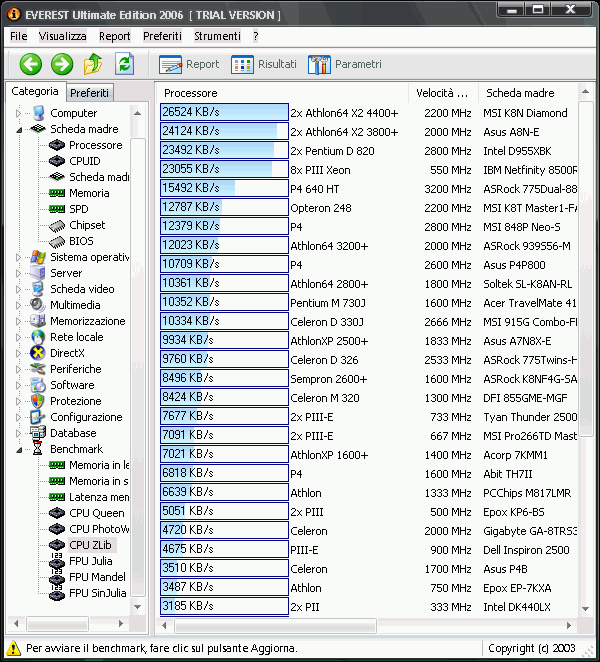Viewport: 600px width, 662px height.
Task: Select the Software disc icon
Action: pyautogui.click(x=38, y=385)
